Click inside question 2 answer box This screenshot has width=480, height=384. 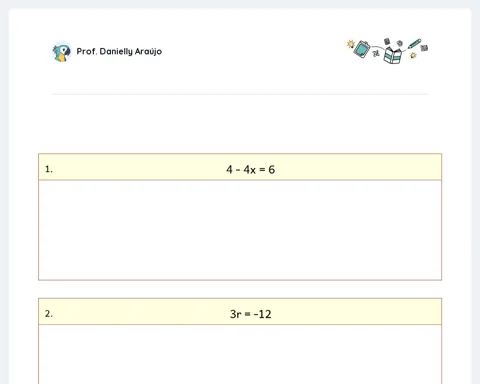pos(240,354)
